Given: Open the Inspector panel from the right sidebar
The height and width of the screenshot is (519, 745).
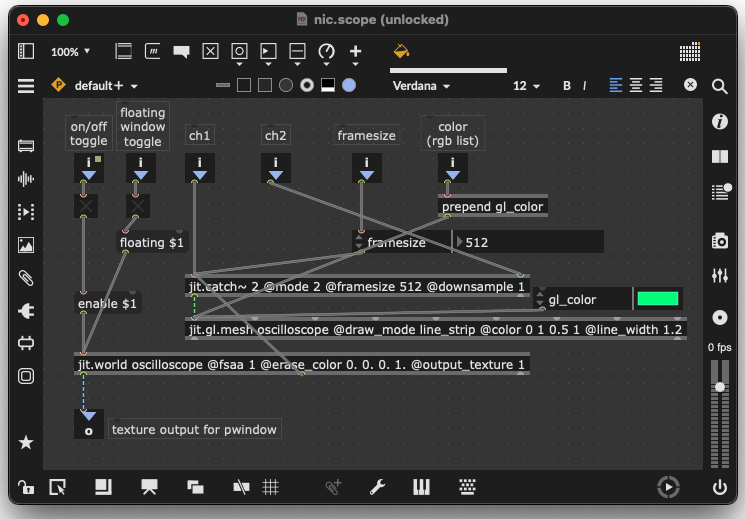Looking at the screenshot, I should click(719, 122).
